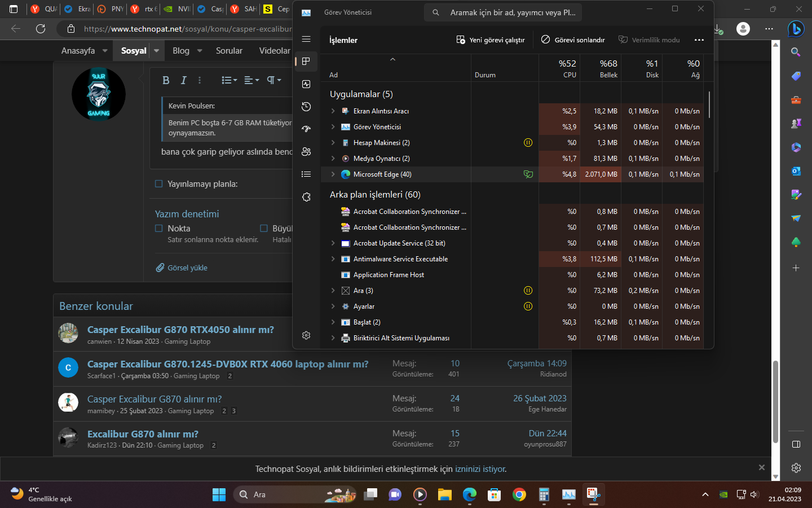
Task: Expand Ekran Alıntısı Aracı process group
Action: (333, 111)
